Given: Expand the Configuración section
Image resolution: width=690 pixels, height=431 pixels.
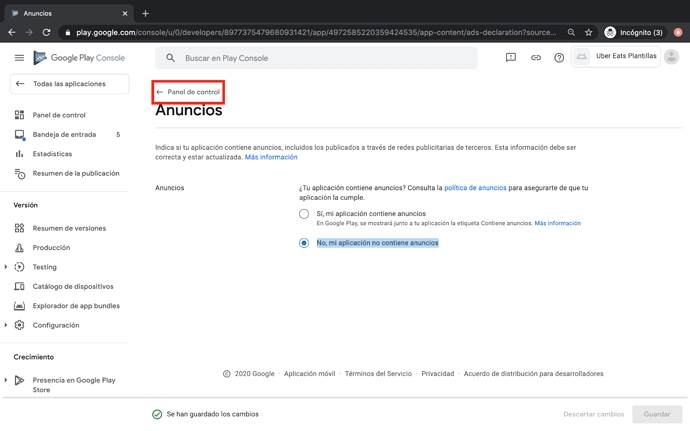Looking at the screenshot, I should coord(6,325).
